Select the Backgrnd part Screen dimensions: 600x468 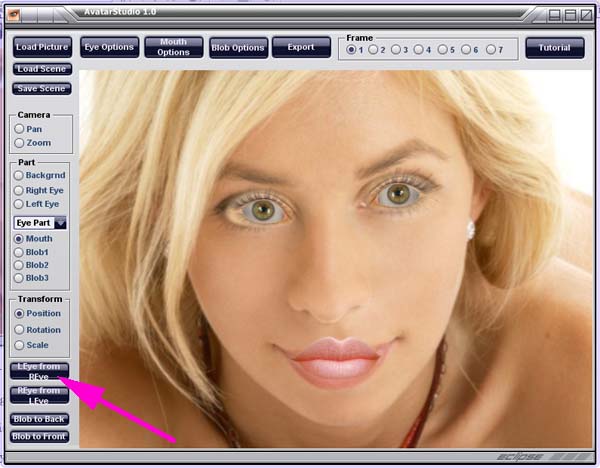(x=18, y=176)
